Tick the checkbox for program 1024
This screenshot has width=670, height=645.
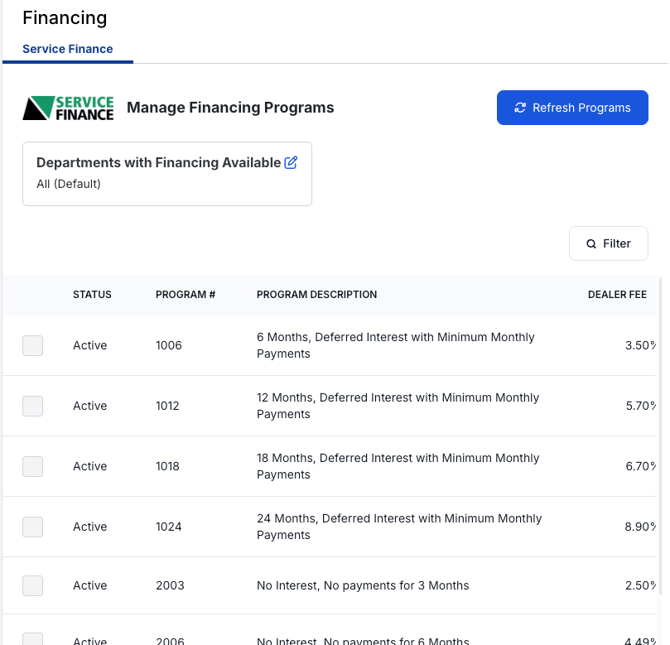(32, 527)
